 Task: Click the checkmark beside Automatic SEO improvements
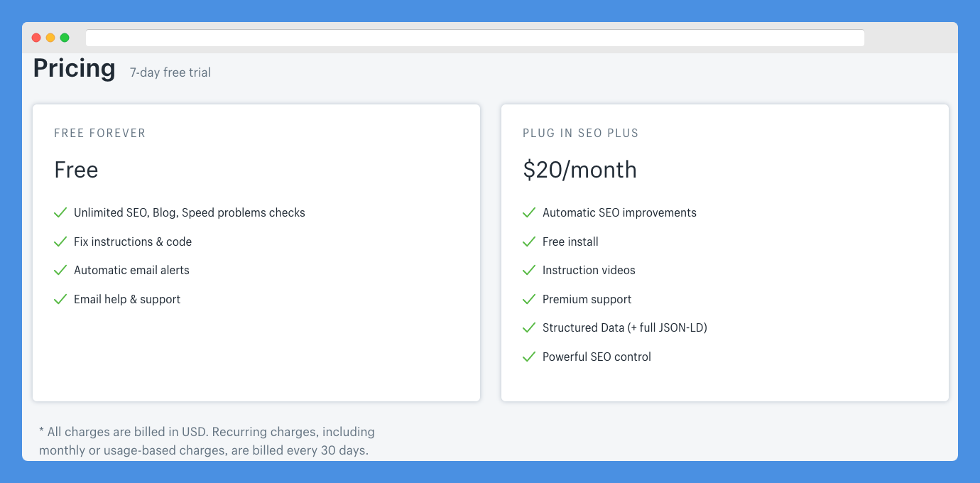point(529,212)
